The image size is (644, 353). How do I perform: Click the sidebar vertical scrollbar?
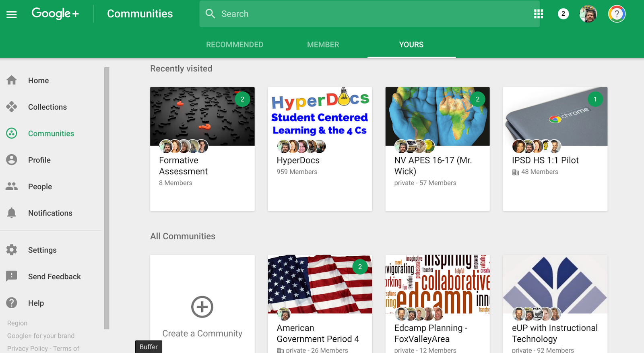[107, 198]
